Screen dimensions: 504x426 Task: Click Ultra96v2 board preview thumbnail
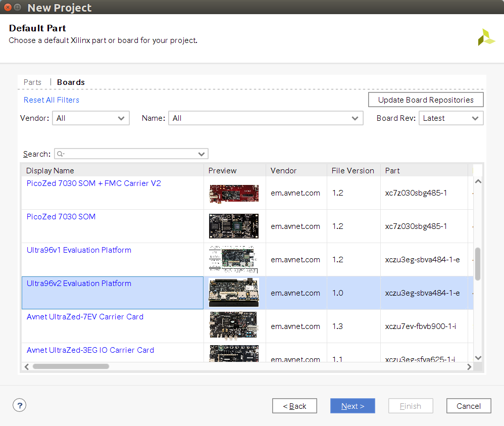[234, 293]
